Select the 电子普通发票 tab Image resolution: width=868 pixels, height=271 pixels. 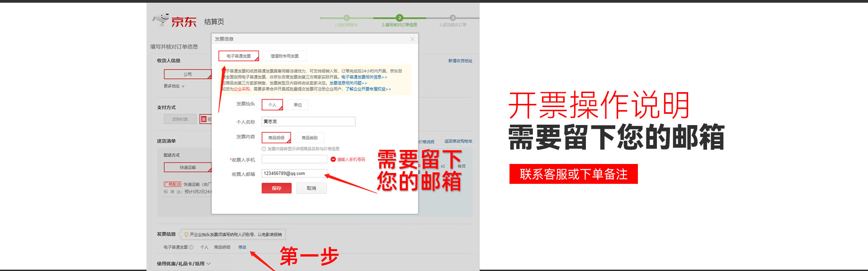tap(239, 56)
